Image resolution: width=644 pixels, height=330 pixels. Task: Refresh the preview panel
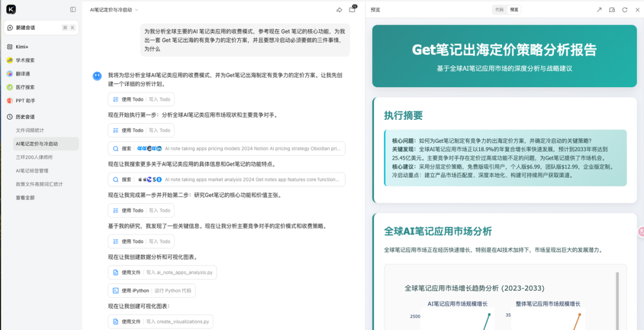click(625, 10)
